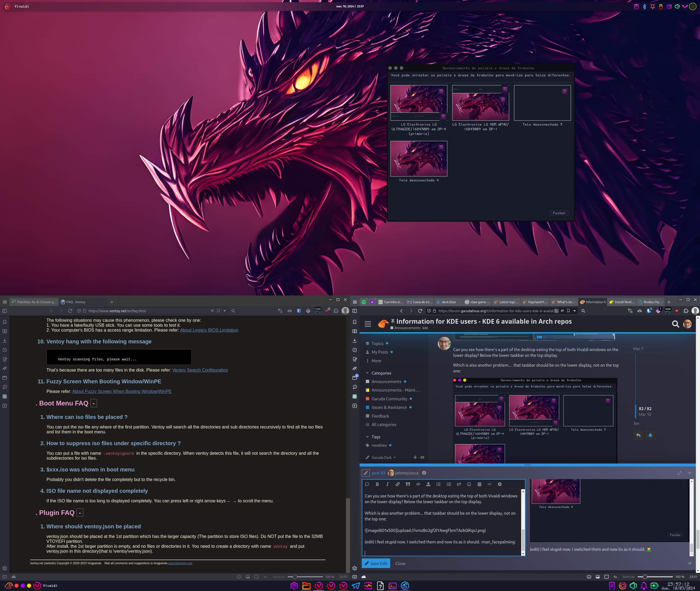This screenshot has height=591, width=700.
Task: Open Bluetooth indicator in the top panel
Action: 644,7
